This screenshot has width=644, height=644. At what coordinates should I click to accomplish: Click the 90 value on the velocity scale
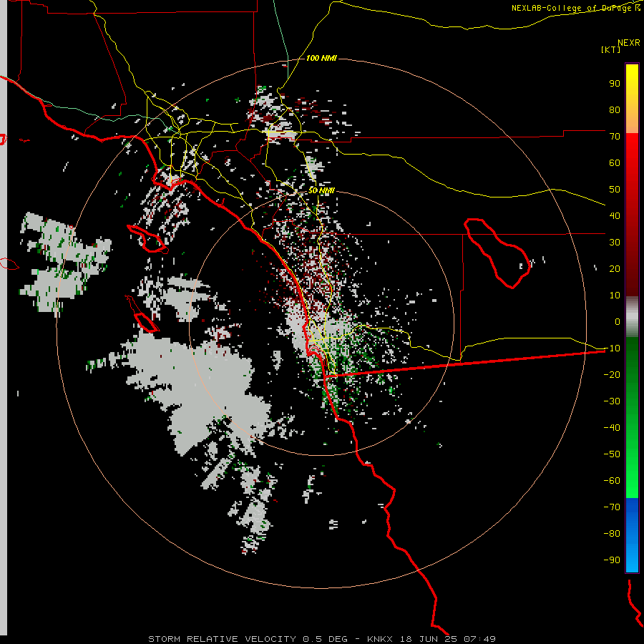click(615, 84)
